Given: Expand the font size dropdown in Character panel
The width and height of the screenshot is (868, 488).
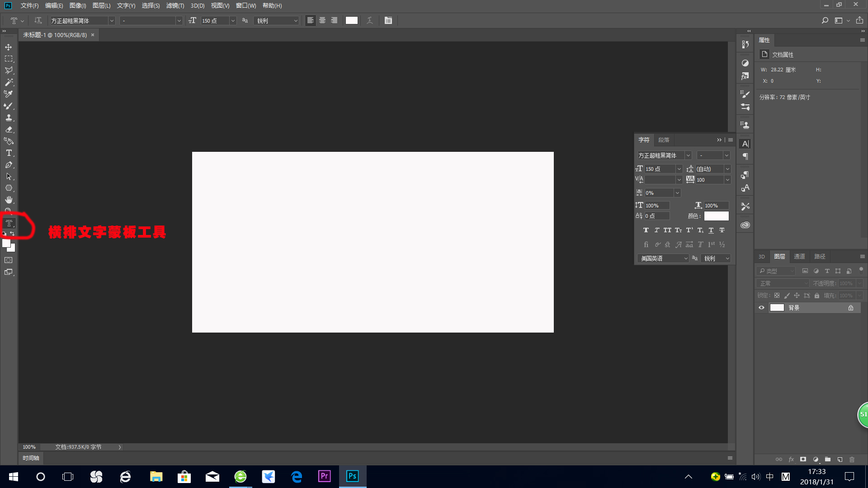Looking at the screenshot, I should [x=679, y=169].
